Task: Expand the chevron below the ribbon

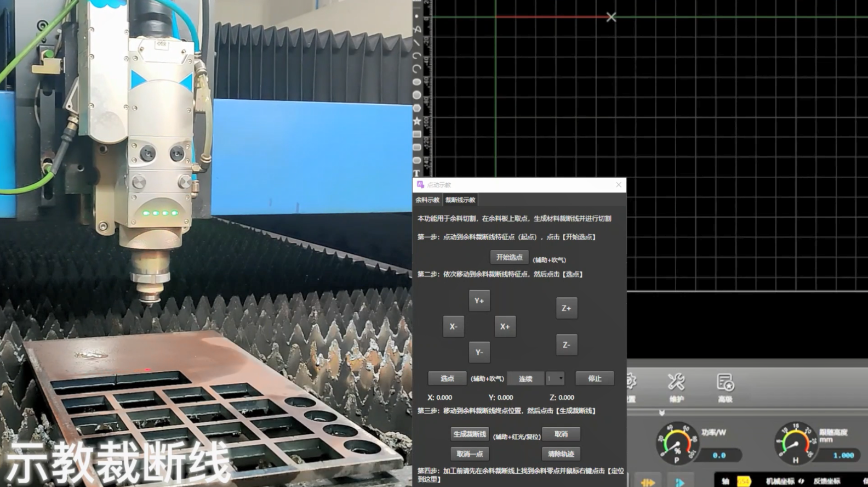Action: tap(662, 412)
